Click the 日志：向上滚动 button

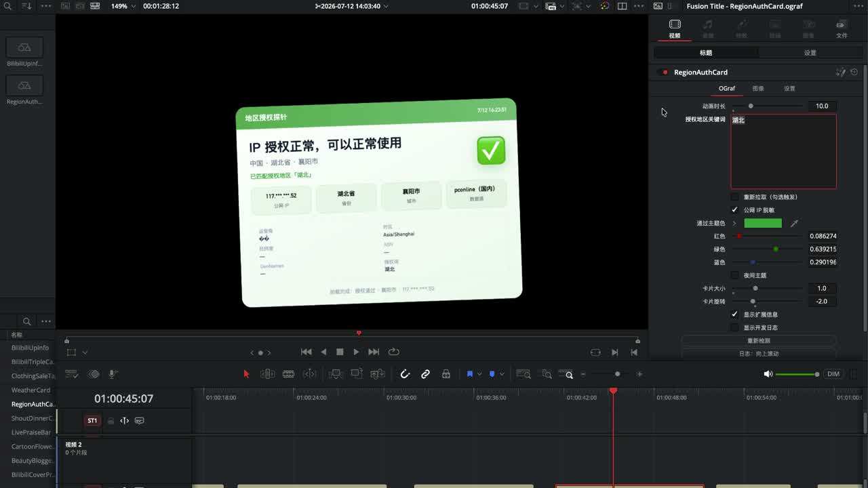pyautogui.click(x=758, y=353)
